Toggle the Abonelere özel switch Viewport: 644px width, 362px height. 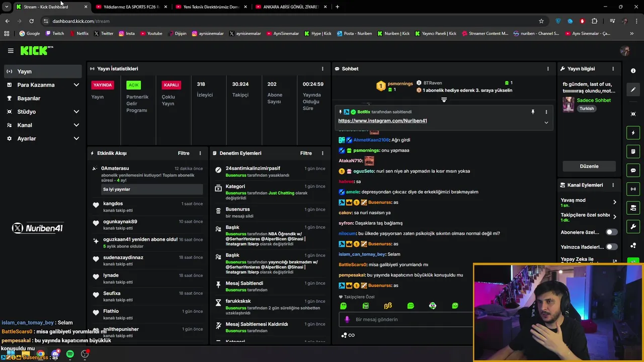[x=611, y=232]
